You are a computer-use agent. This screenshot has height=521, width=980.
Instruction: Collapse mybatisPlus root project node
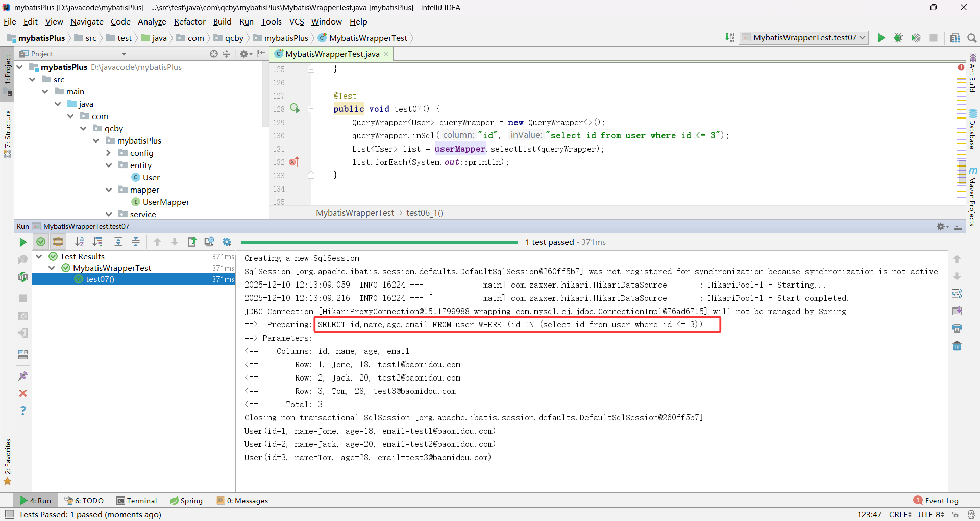[19, 67]
